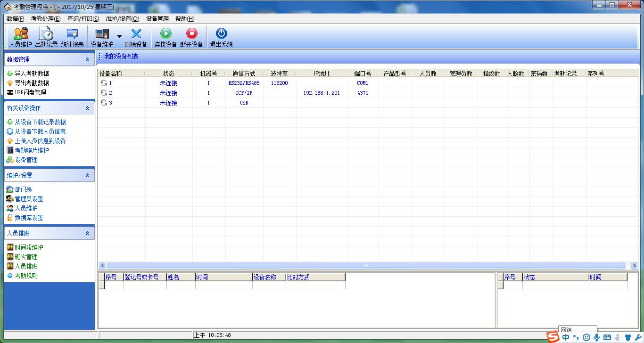Click 通信方式 column header
The image size is (644, 343).
(x=244, y=73)
